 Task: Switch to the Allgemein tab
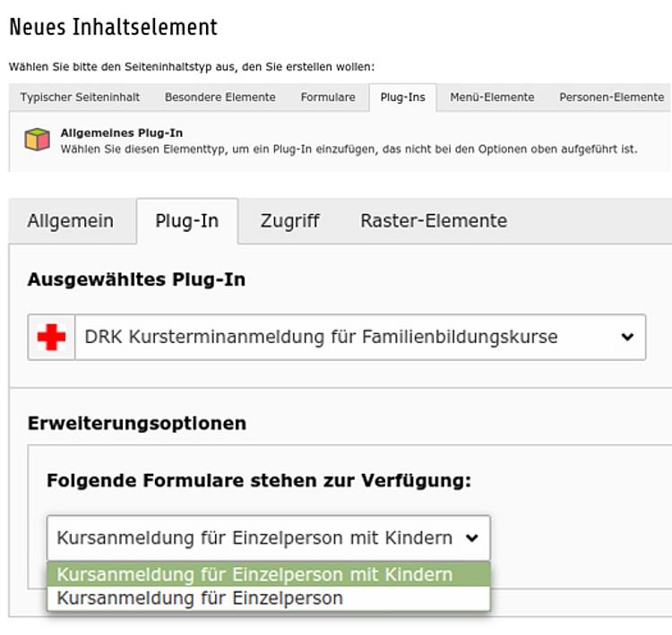coord(71,221)
